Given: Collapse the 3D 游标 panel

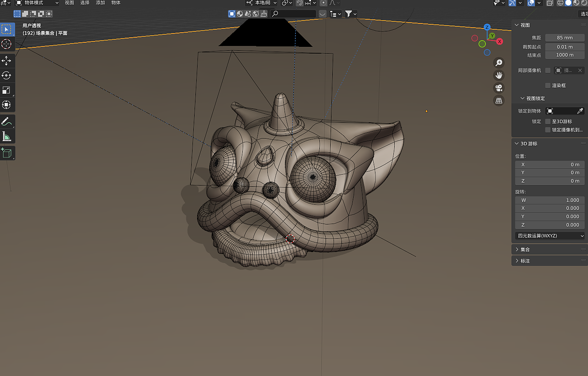Looking at the screenshot, I should pyautogui.click(x=517, y=143).
